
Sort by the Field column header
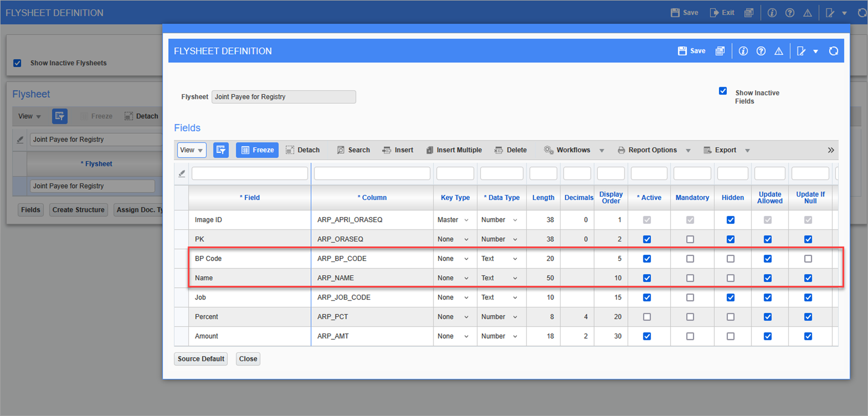point(250,198)
